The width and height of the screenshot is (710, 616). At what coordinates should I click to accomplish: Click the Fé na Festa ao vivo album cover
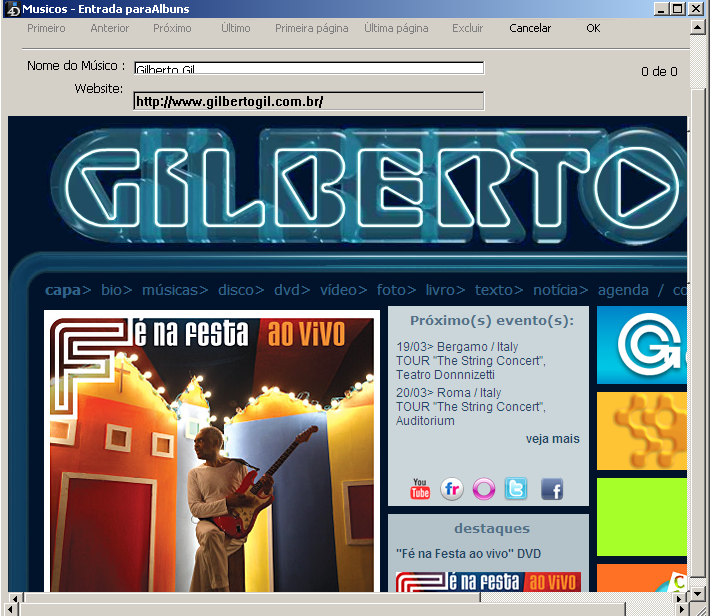212,453
